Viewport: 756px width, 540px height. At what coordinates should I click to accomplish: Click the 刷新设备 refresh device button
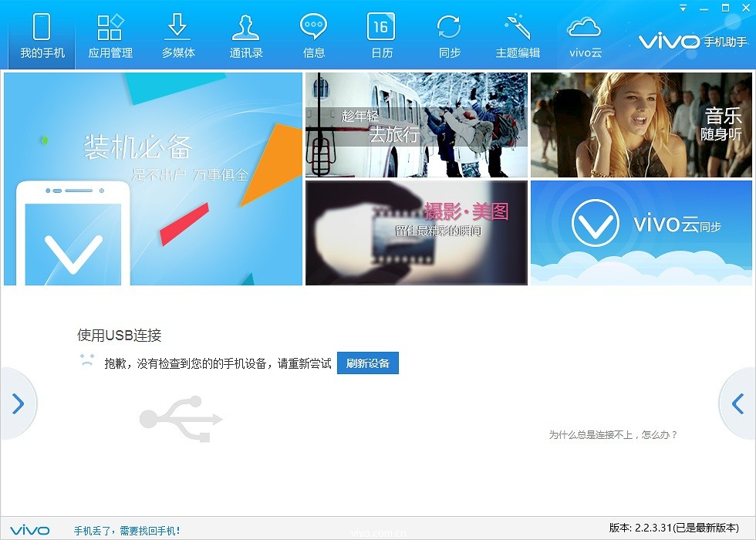coord(368,363)
